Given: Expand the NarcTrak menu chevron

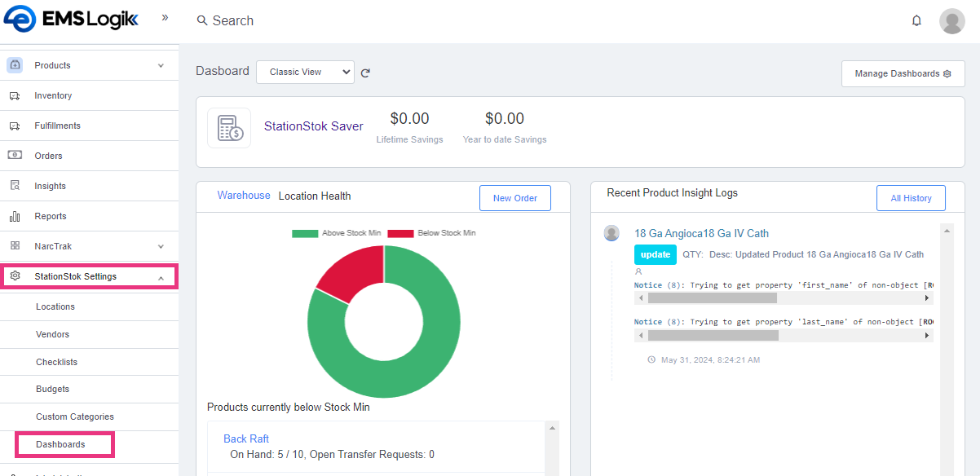Looking at the screenshot, I should point(161,246).
